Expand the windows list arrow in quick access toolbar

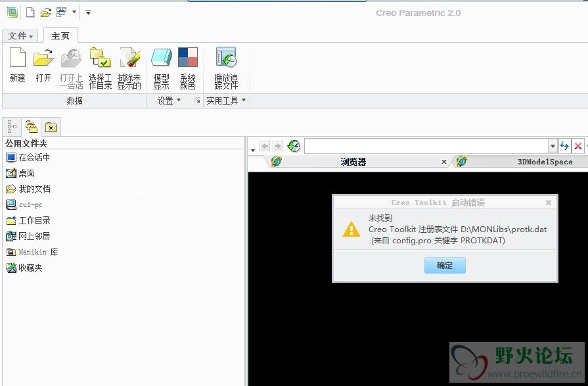coord(74,12)
